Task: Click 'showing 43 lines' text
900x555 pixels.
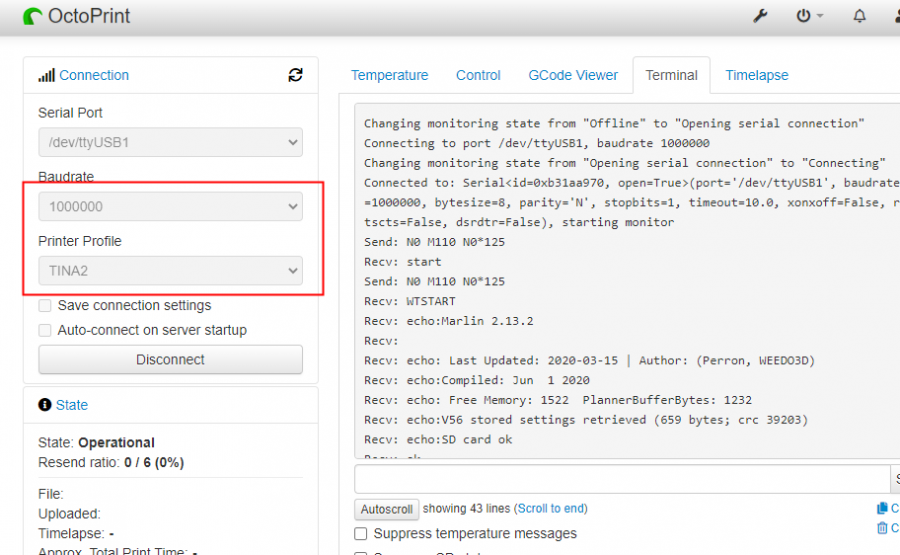Action: [466, 509]
